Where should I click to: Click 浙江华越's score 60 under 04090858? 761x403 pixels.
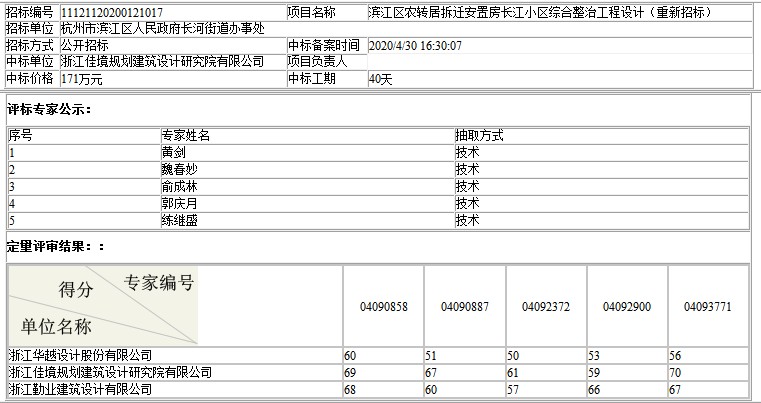[350, 356]
